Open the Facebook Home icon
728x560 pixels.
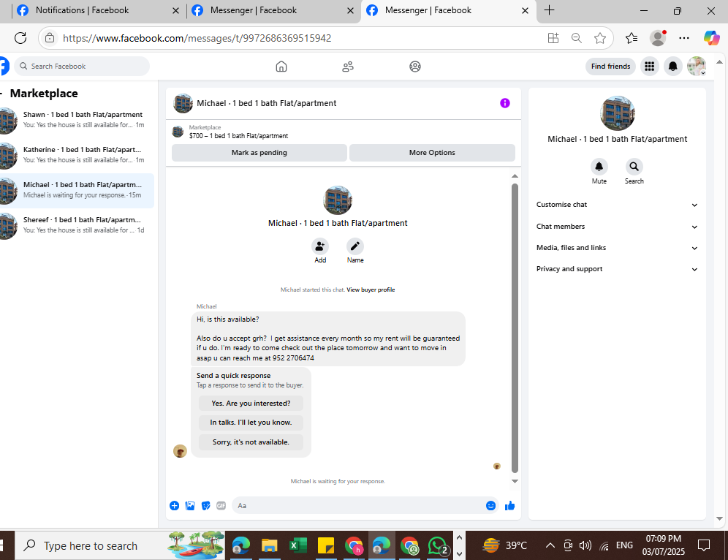tap(281, 67)
